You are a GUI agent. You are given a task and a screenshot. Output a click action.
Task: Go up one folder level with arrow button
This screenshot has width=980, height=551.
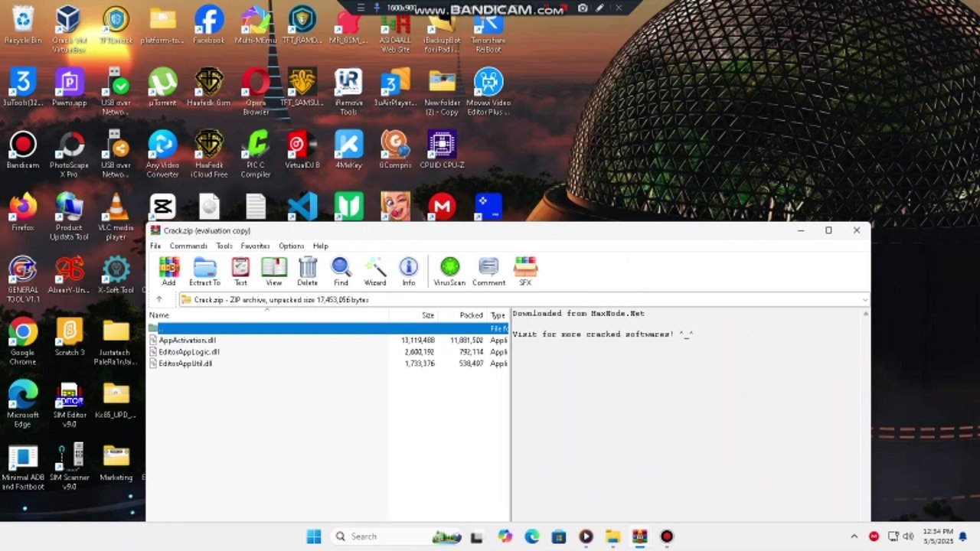pos(159,300)
